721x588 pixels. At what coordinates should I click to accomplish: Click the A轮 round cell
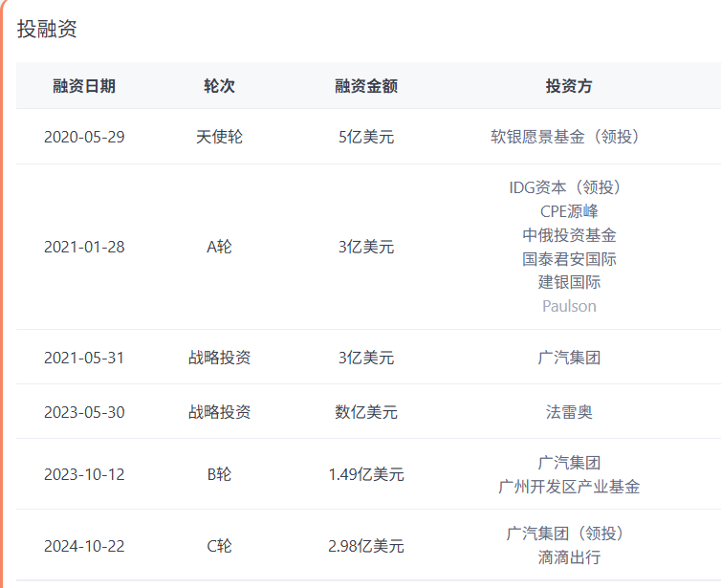click(x=219, y=248)
